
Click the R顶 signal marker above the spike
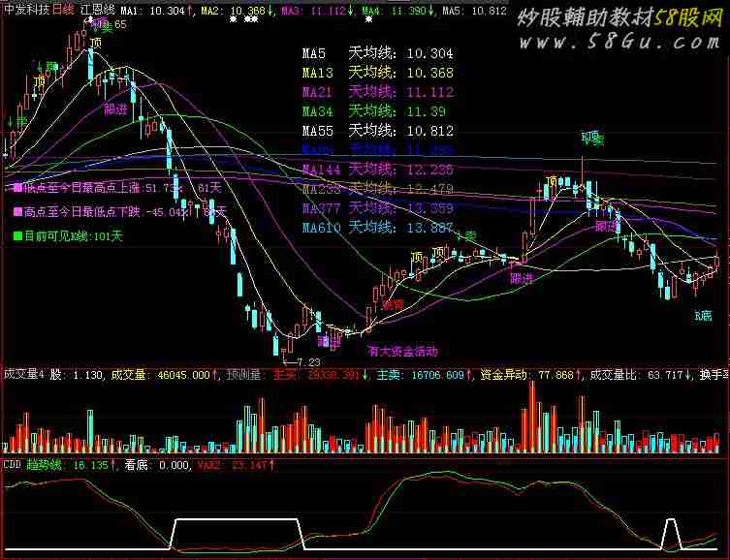592,138
